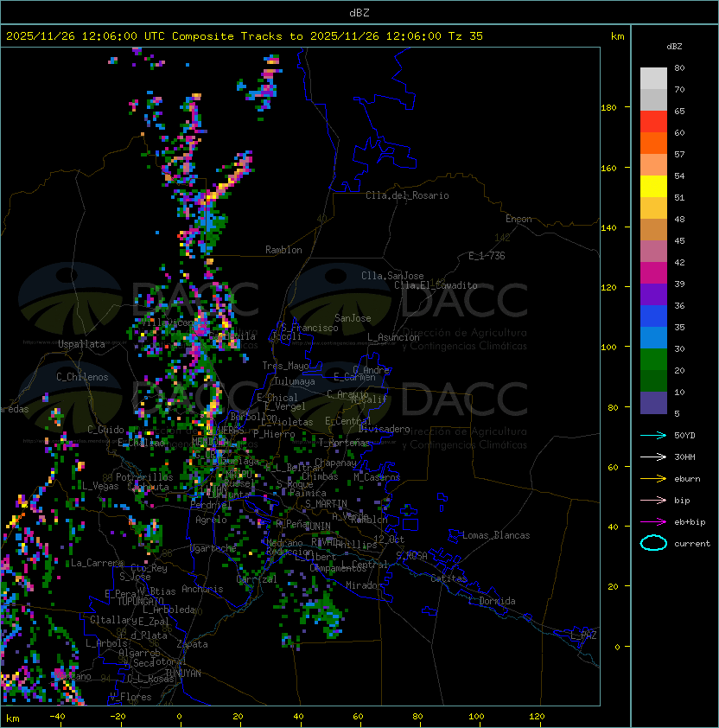
Task: Click the TUNUYAN map label
Action: [x=183, y=674]
